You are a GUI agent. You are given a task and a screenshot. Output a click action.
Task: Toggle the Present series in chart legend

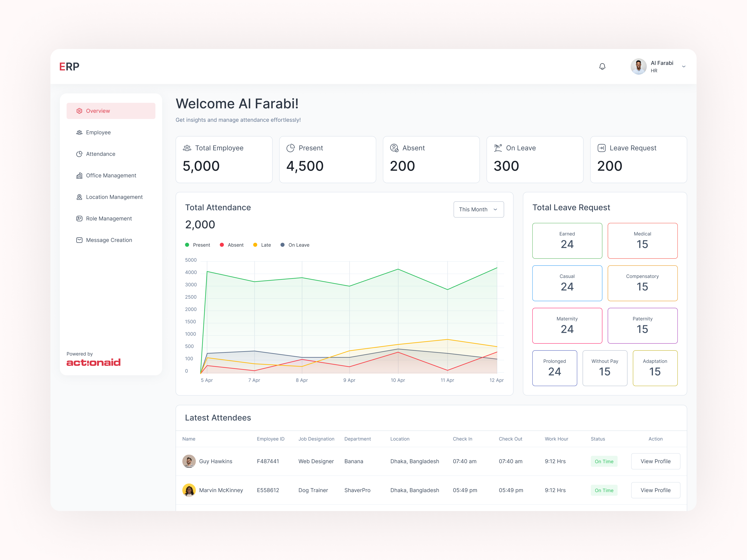[198, 245]
